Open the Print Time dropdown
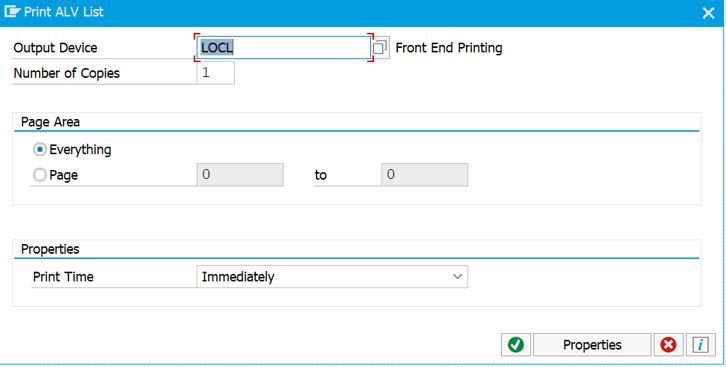The width and height of the screenshot is (726, 367). click(332, 277)
